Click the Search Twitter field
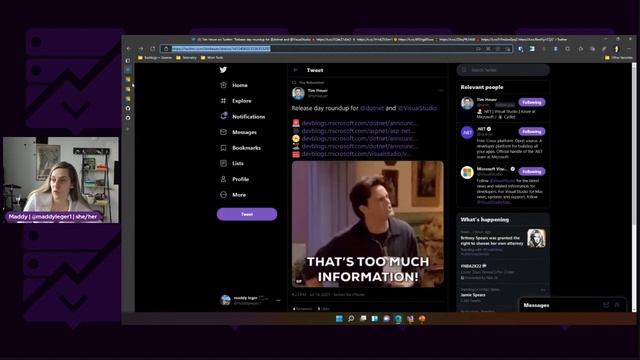640x360 pixels. coord(503,70)
